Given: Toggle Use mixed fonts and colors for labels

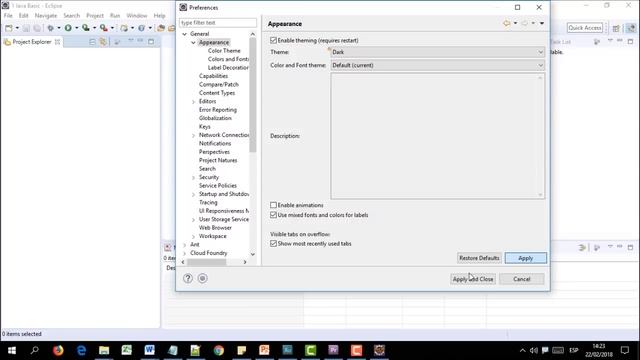Looking at the screenshot, I should 273,215.
